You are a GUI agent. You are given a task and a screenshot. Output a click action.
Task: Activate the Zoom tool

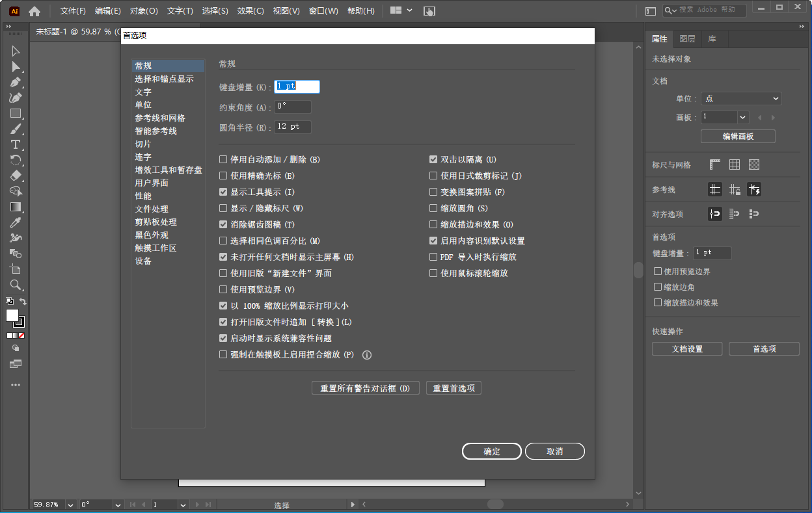click(14, 285)
